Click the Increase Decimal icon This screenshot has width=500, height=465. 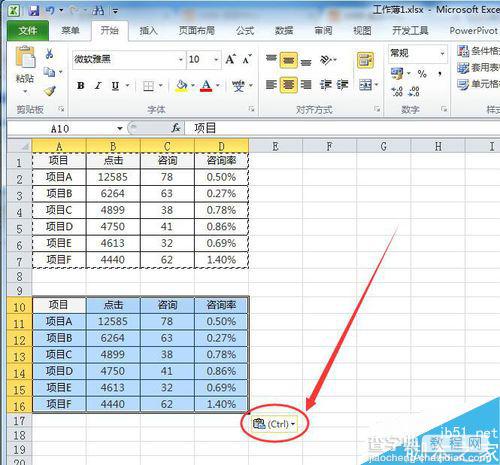click(x=397, y=91)
